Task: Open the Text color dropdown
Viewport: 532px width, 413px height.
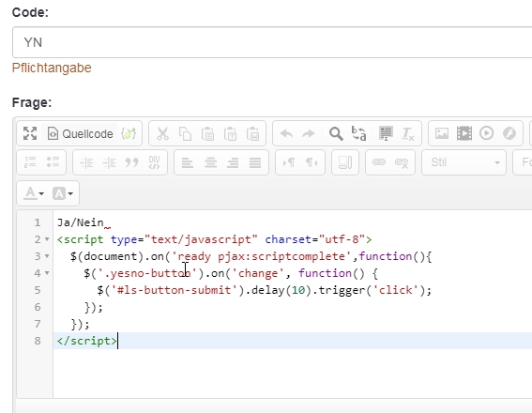Action: click(34, 193)
